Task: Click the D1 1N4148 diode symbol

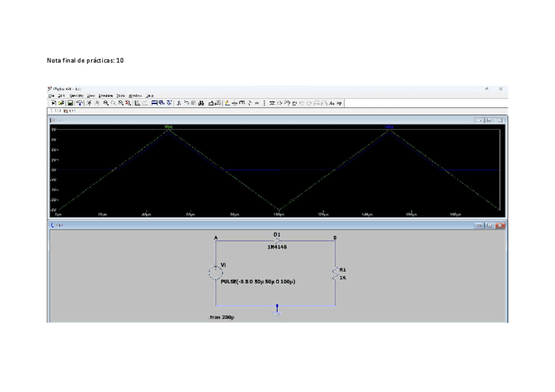Action: (275, 240)
